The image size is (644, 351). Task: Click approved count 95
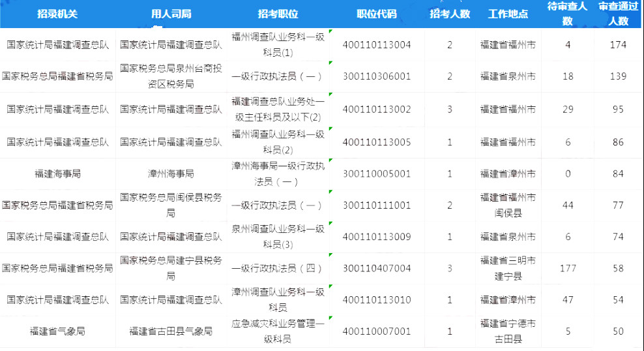618,110
